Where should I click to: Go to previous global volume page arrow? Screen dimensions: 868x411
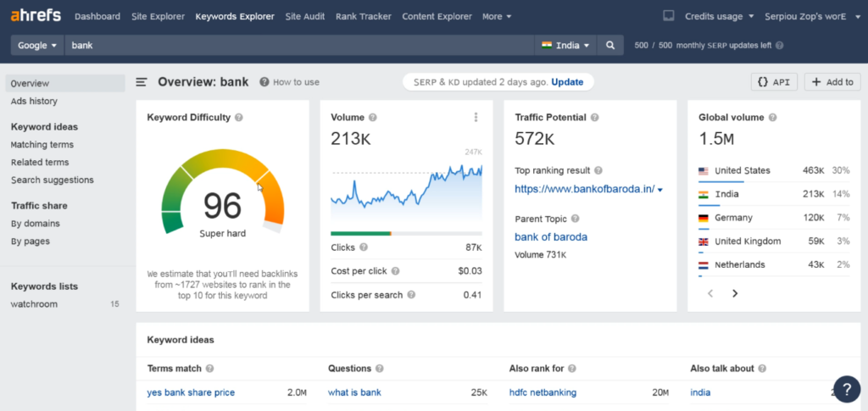click(711, 293)
